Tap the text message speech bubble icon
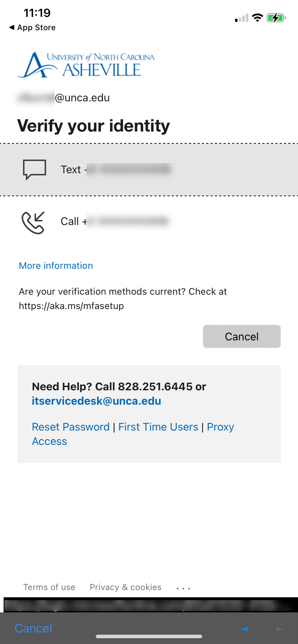Image resolution: width=298 pixels, height=644 pixels. click(x=35, y=169)
